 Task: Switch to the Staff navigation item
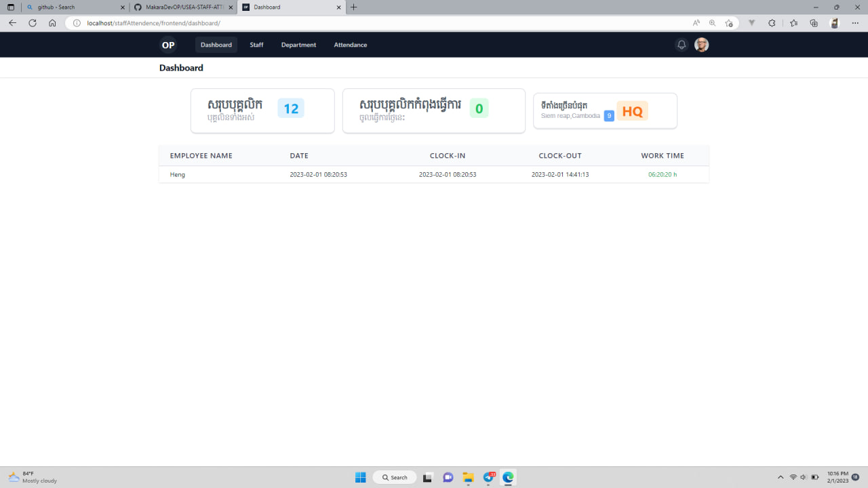click(x=256, y=44)
